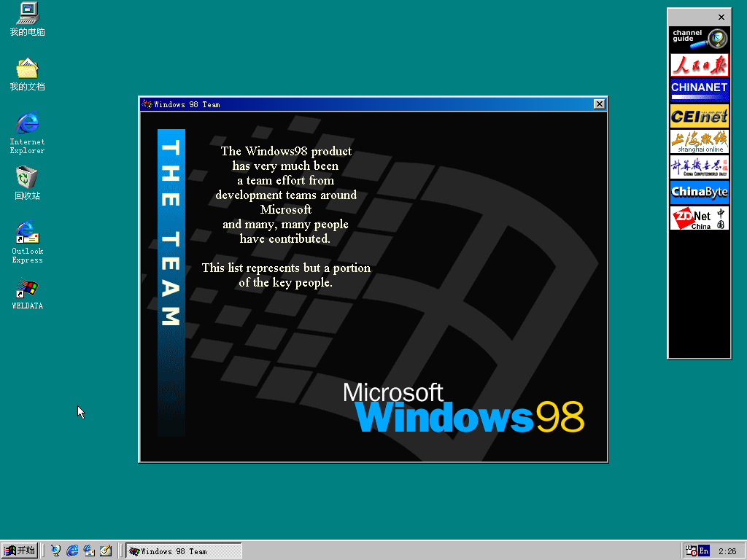This screenshot has width=747, height=560.
Task: Open the CEInet channel
Action: 699,115
